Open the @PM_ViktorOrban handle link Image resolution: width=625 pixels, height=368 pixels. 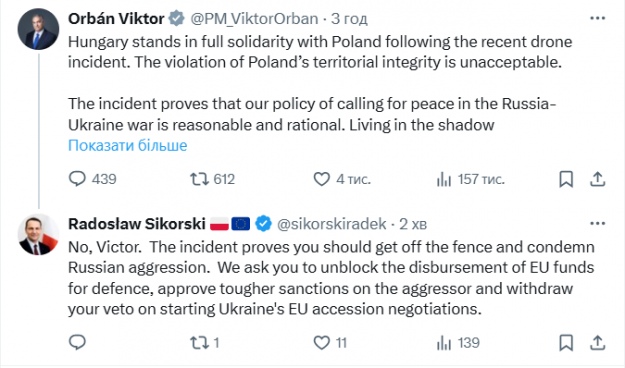point(254,18)
